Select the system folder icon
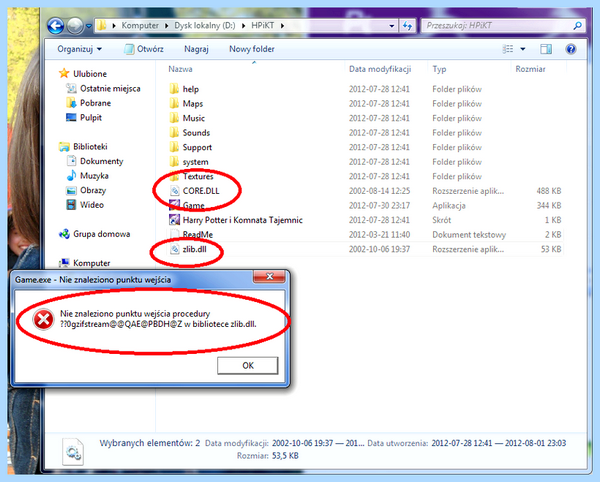This screenshot has width=600, height=482. tap(174, 161)
